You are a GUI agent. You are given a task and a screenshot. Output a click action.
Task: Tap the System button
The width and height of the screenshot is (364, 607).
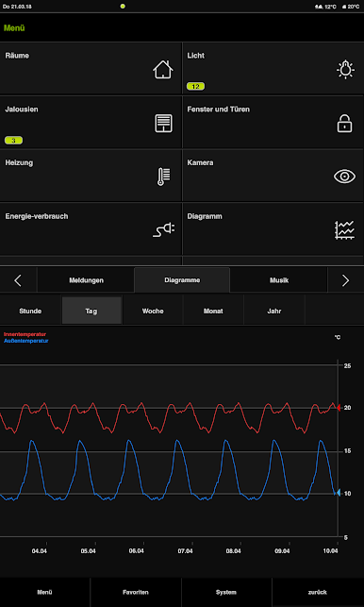(x=226, y=592)
